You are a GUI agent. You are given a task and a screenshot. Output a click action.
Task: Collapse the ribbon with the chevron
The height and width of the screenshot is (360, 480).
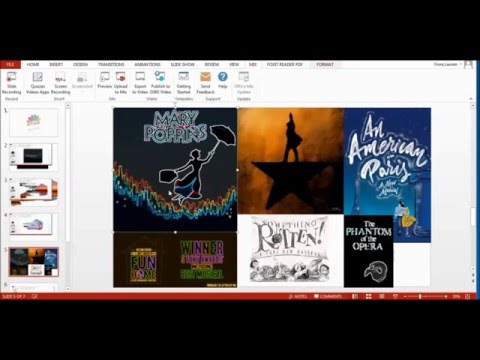pyautogui.click(x=471, y=99)
